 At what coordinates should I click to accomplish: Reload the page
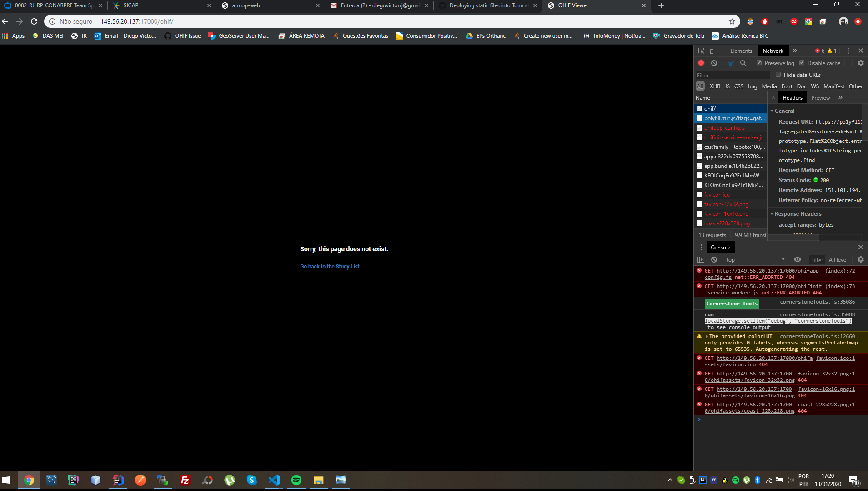[34, 21]
